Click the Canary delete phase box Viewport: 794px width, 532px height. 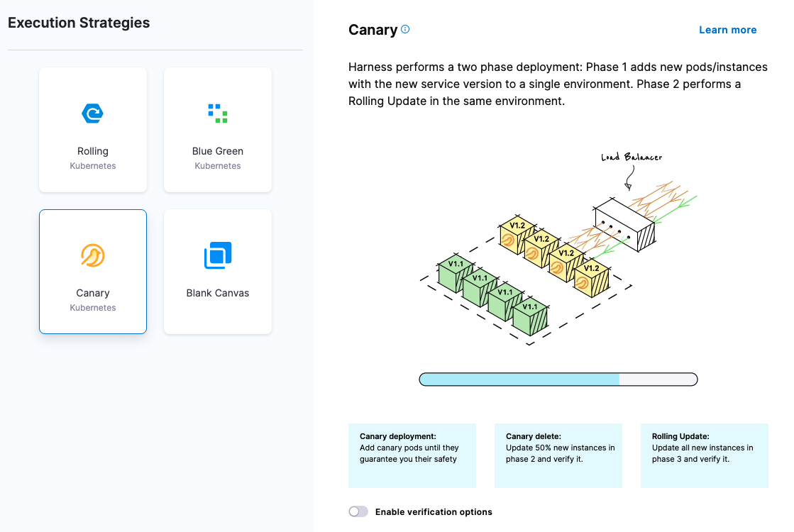click(558, 455)
